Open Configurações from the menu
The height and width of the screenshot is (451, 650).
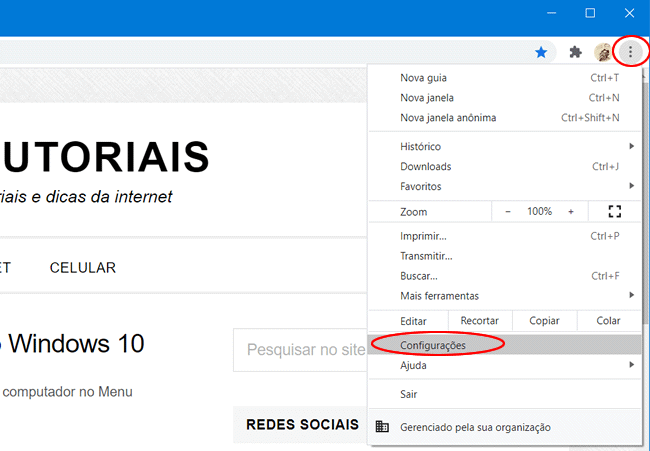coord(433,345)
